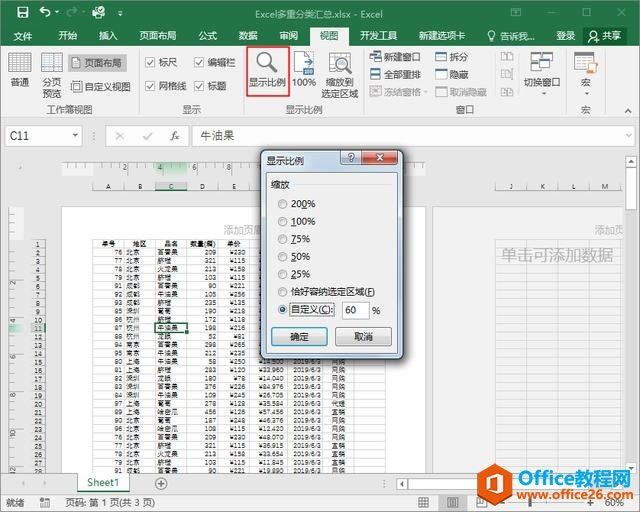Toggle the Formula Bar (编辑栏) checkbox
This screenshot has height=512, width=640.
199,62
